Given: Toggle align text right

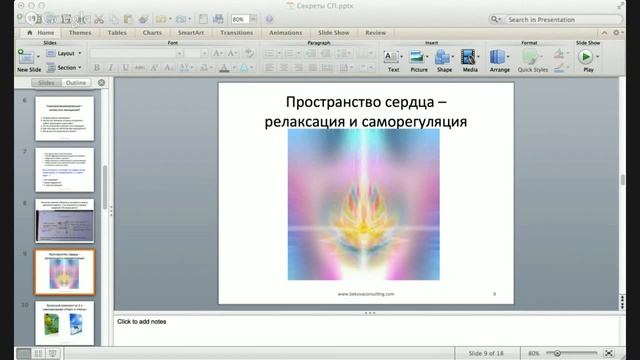Looking at the screenshot, I should pos(298,68).
